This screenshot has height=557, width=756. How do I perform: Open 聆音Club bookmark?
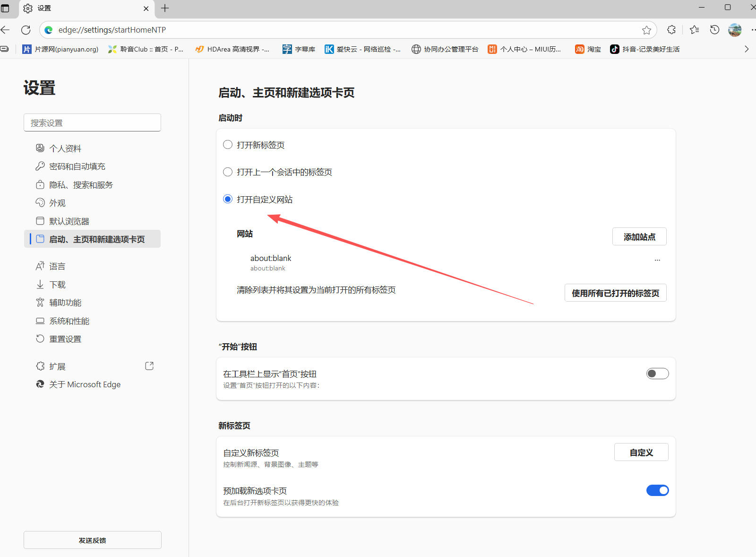pyautogui.click(x=146, y=49)
